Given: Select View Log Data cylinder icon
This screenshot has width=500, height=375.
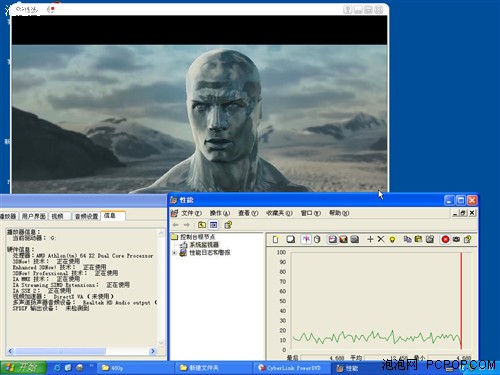Looking at the screenshot, I should (317, 239).
